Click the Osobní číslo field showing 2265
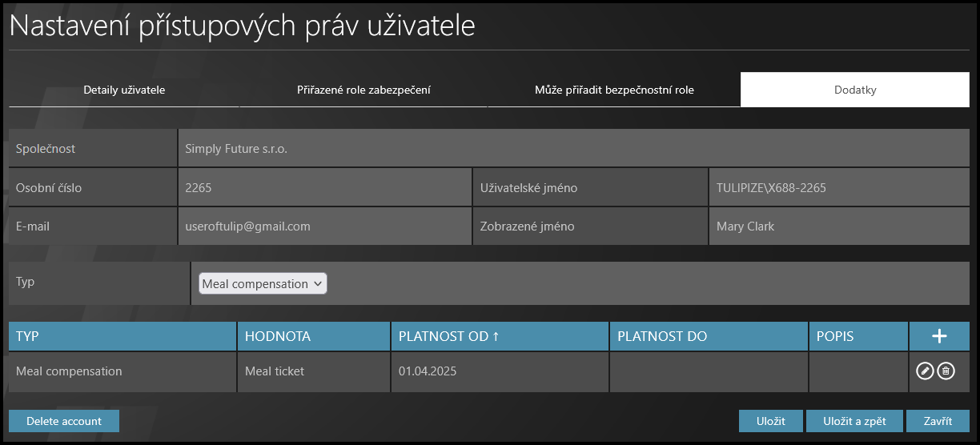 coord(324,188)
